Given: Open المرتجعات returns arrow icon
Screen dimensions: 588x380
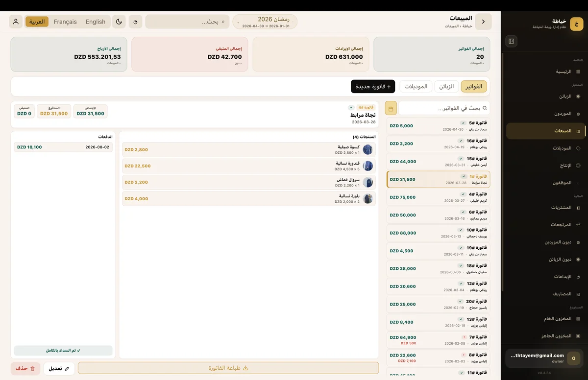Looking at the screenshot, I should click(x=578, y=225).
